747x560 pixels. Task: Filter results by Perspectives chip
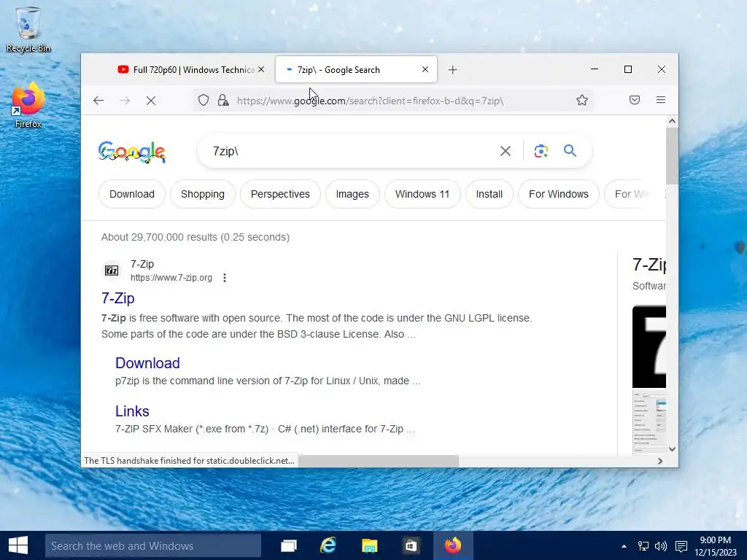point(280,194)
